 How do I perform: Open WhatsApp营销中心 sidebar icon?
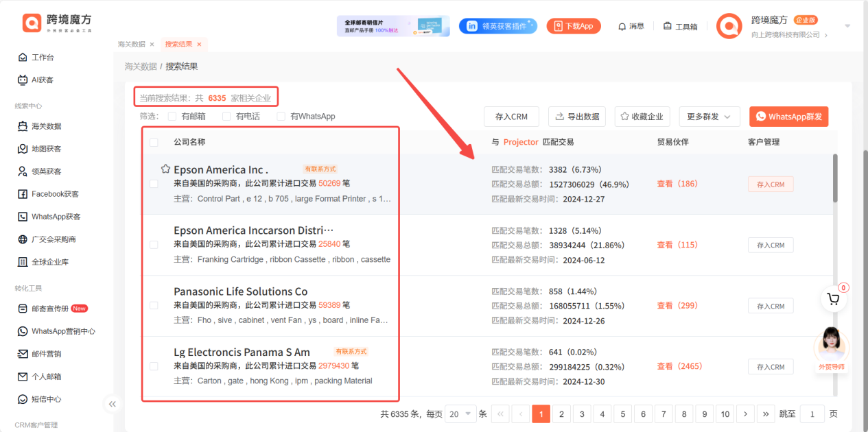point(23,331)
